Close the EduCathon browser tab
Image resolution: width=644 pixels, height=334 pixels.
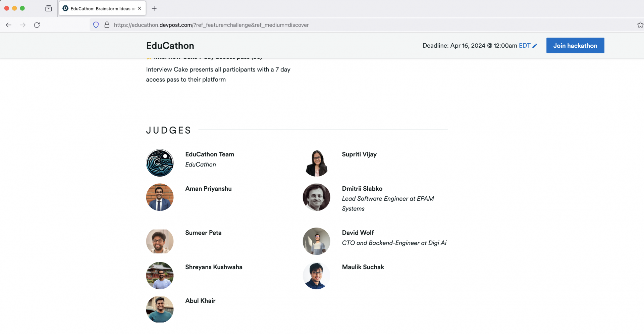click(x=140, y=8)
